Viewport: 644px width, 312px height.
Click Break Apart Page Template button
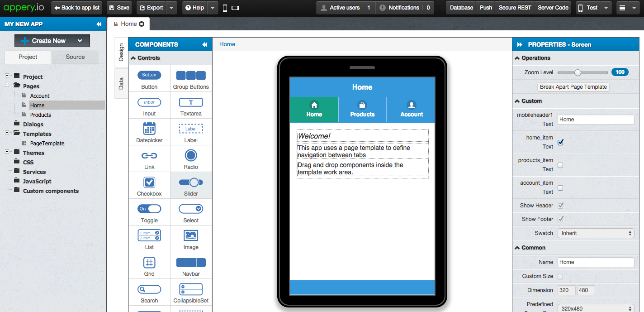click(x=573, y=87)
